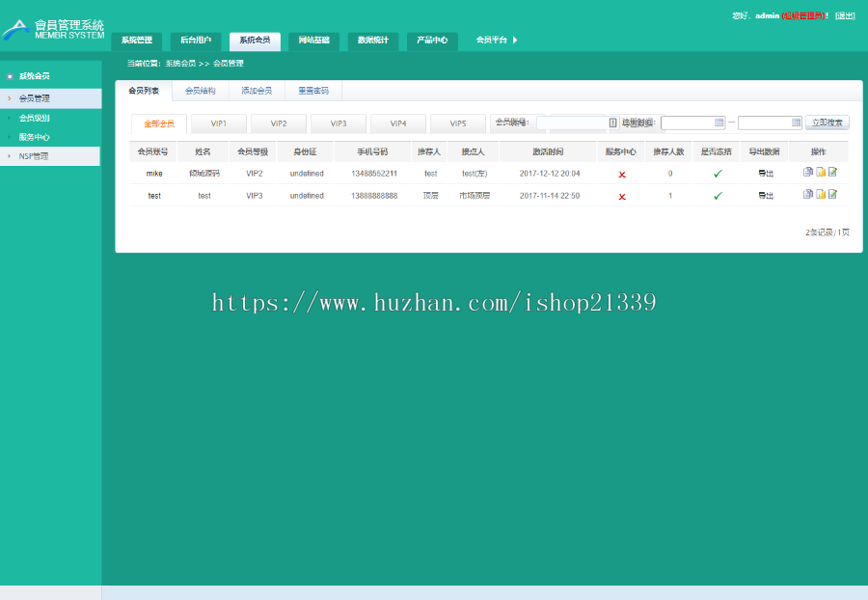The width and height of the screenshot is (868, 600).
Task: Click the copy icon in test's row
Action: 807,194
